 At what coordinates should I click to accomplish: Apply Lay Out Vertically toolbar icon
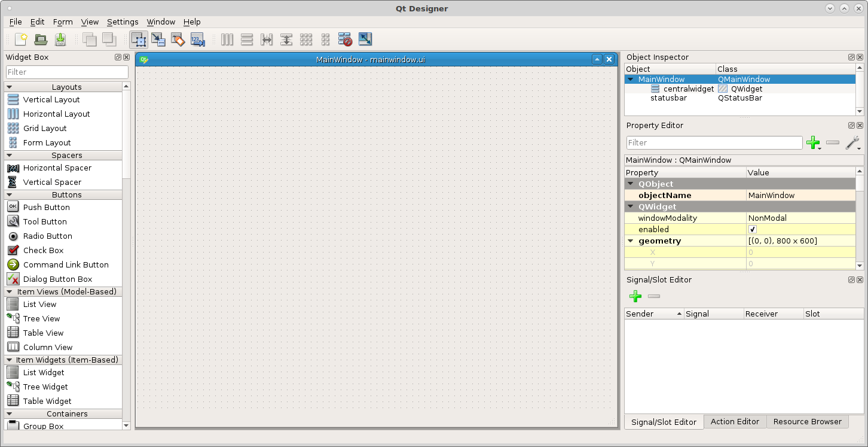[x=247, y=39]
